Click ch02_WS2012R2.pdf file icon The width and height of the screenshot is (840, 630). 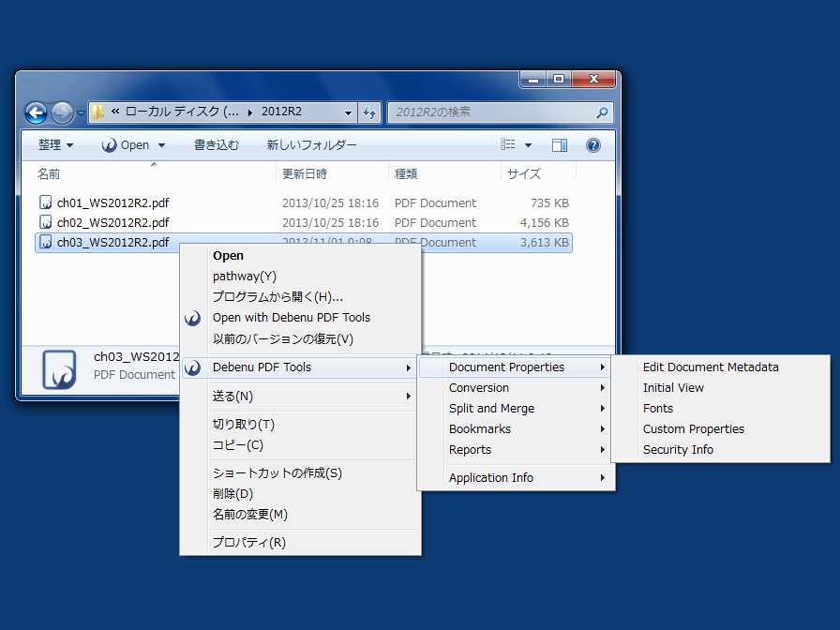(46, 222)
